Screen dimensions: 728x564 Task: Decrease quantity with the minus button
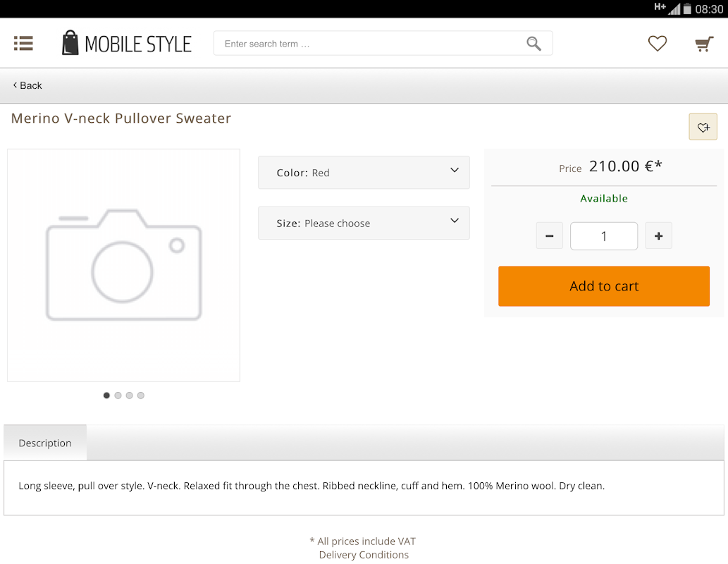click(x=550, y=236)
